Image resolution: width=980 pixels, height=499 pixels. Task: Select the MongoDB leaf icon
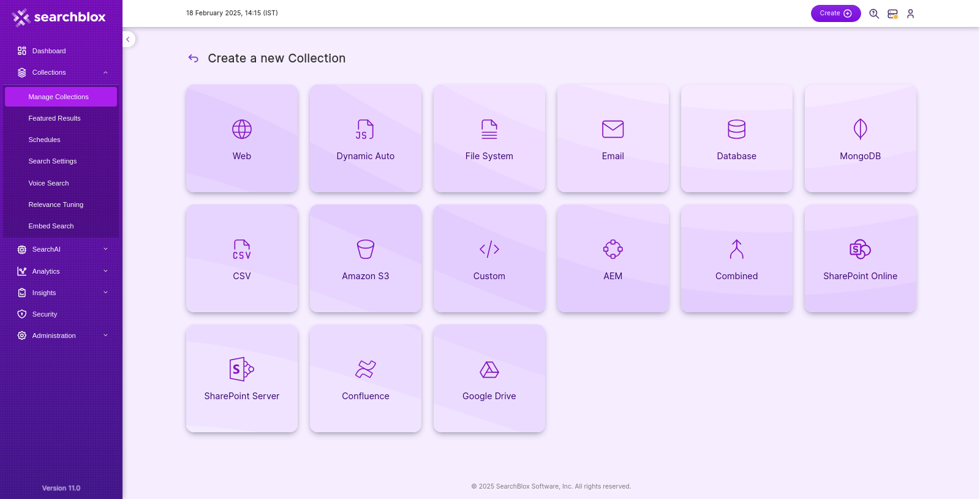point(861,129)
